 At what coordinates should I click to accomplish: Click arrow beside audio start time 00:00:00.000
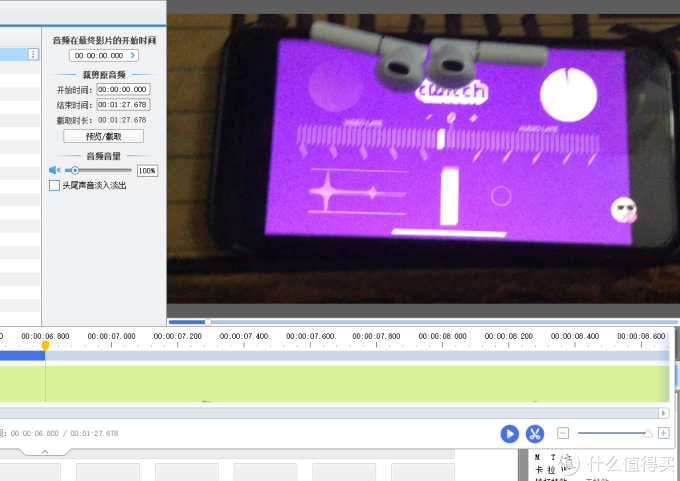[133, 56]
